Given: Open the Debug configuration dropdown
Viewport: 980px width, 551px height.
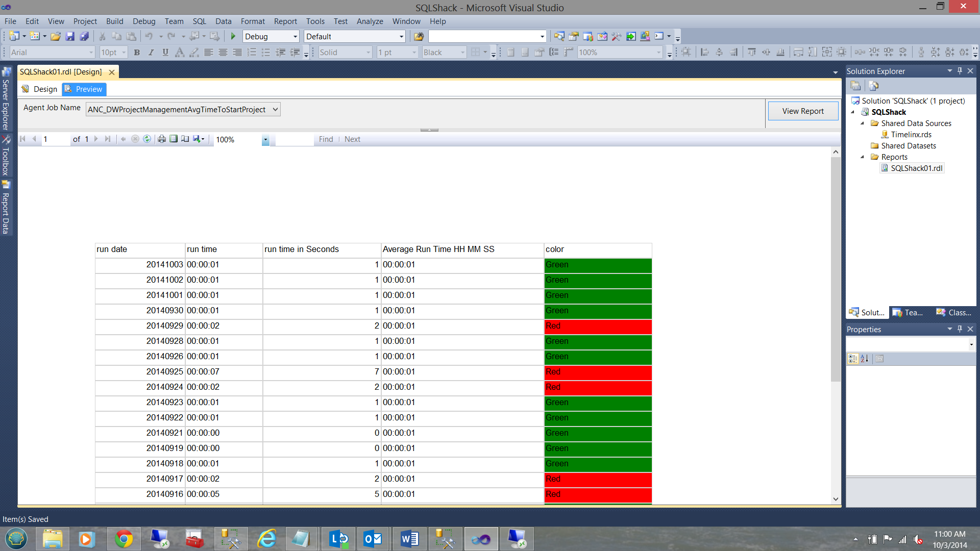Looking at the screenshot, I should coord(295,36).
